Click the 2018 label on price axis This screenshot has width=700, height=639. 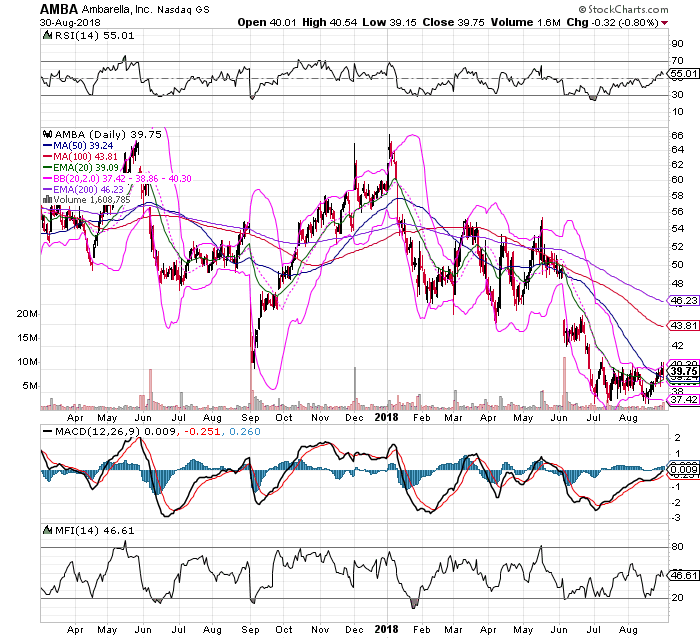[x=386, y=418]
